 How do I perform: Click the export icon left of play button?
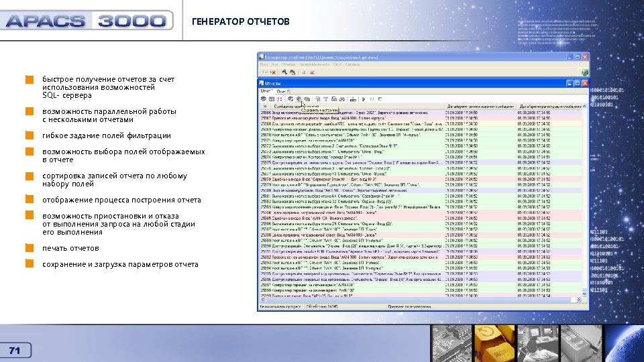(354, 99)
